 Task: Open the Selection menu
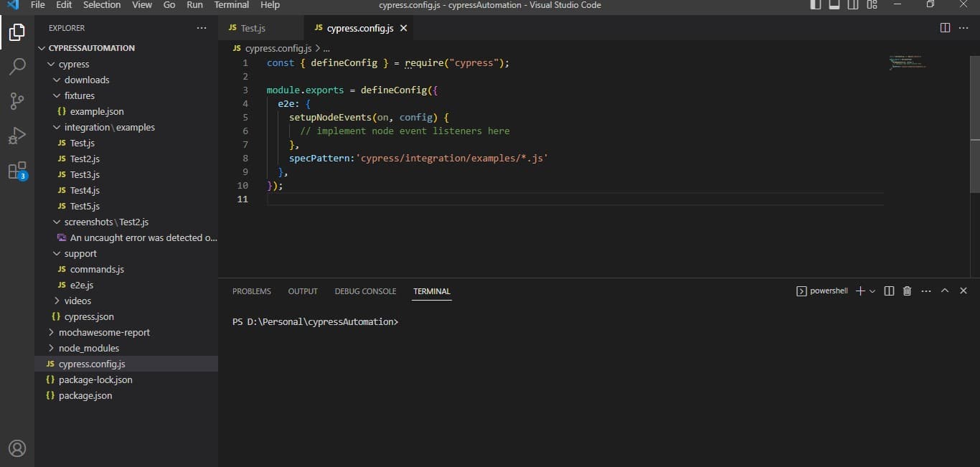pyautogui.click(x=102, y=5)
